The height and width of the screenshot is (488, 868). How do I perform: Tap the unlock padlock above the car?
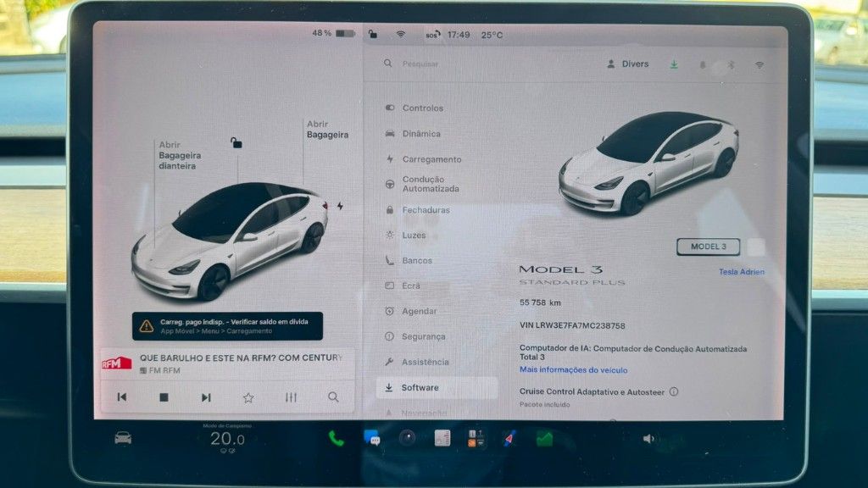(x=236, y=142)
